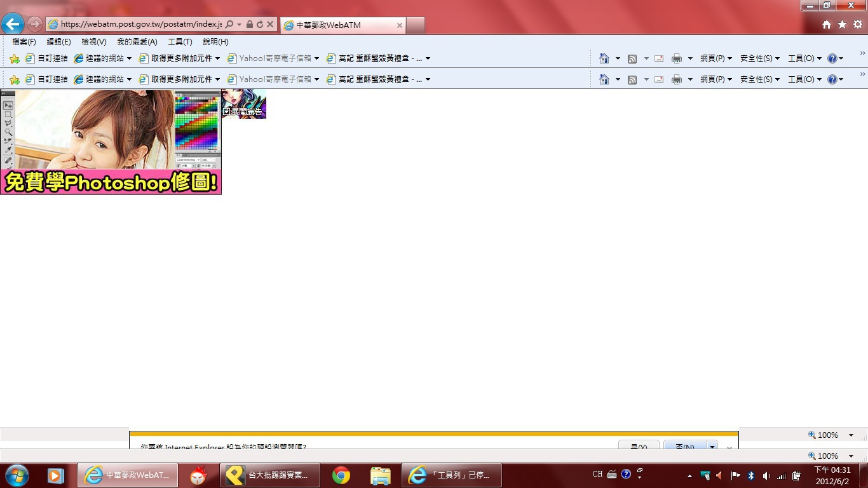Select the 中華郵政WebATM browser tab
The image size is (868, 488).
[x=343, y=25]
